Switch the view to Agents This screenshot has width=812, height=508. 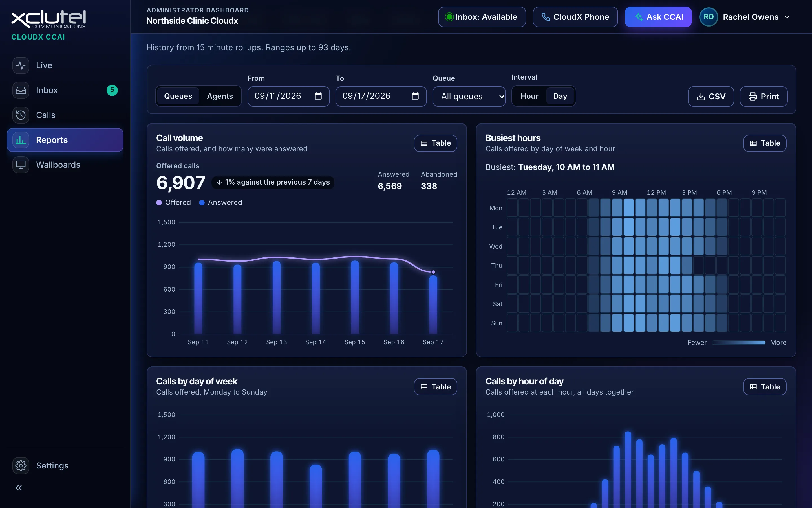pyautogui.click(x=220, y=96)
